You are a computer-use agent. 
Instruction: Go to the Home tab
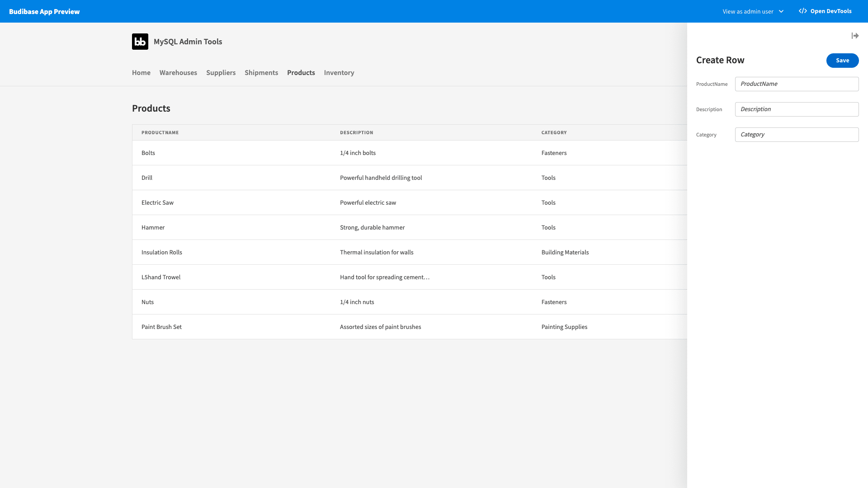[141, 73]
